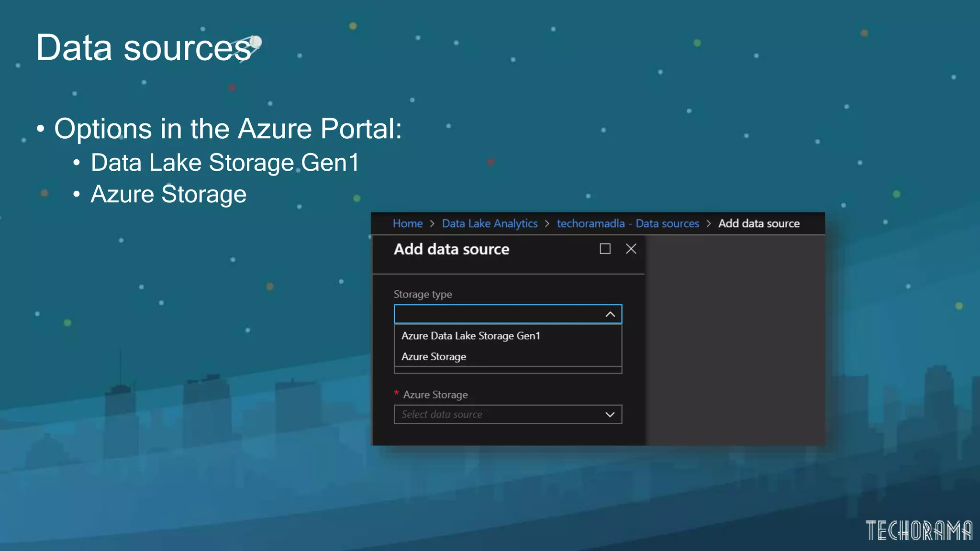The height and width of the screenshot is (551, 980).
Task: Click the Data Lake Storage Gen1 bullet
Action: pos(225,163)
